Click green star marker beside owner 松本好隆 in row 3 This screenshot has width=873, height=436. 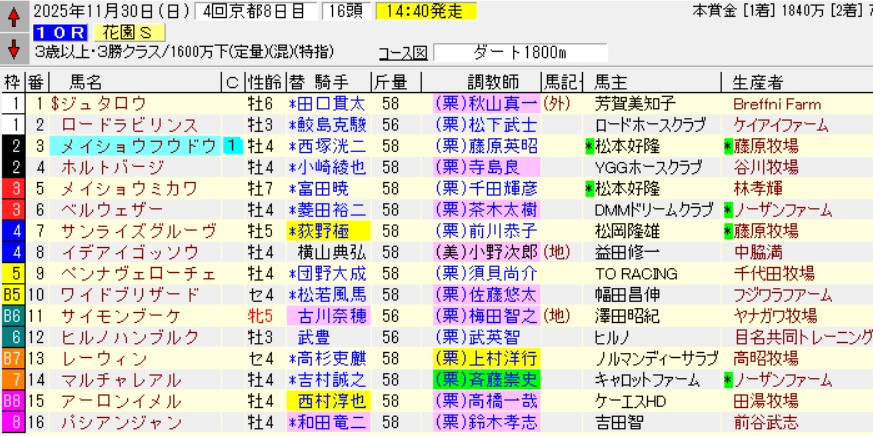pos(590,146)
